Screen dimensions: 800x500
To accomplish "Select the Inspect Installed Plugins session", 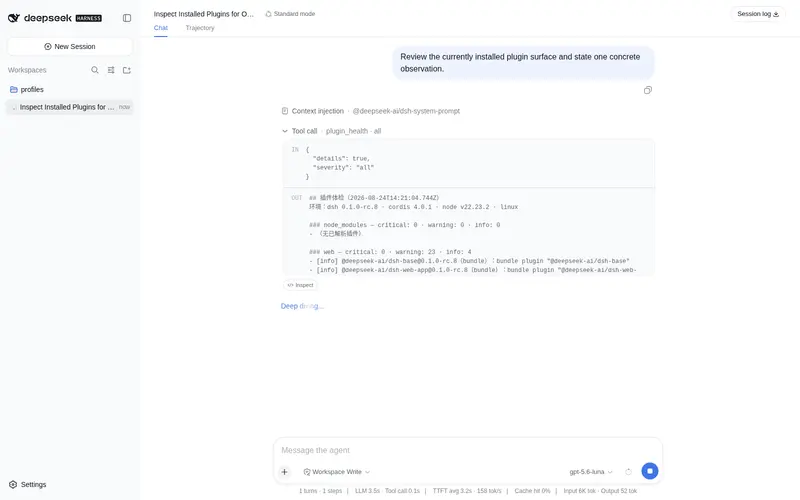I will 70,107.
